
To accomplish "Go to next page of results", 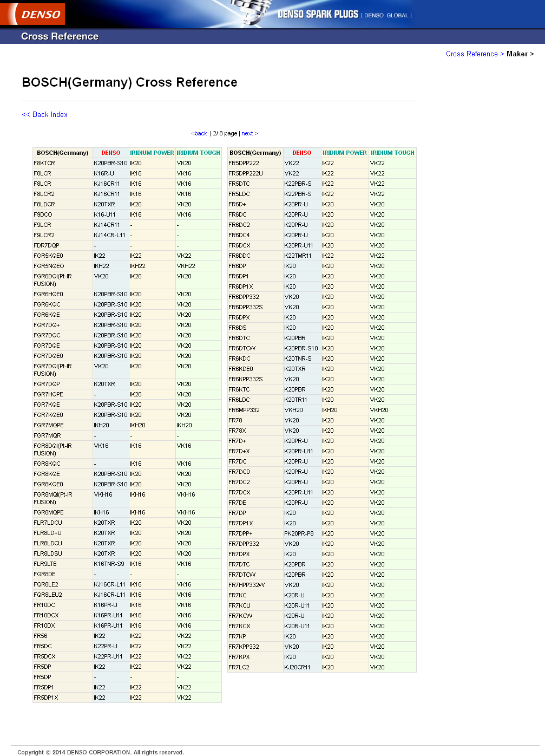I will pos(247,133).
